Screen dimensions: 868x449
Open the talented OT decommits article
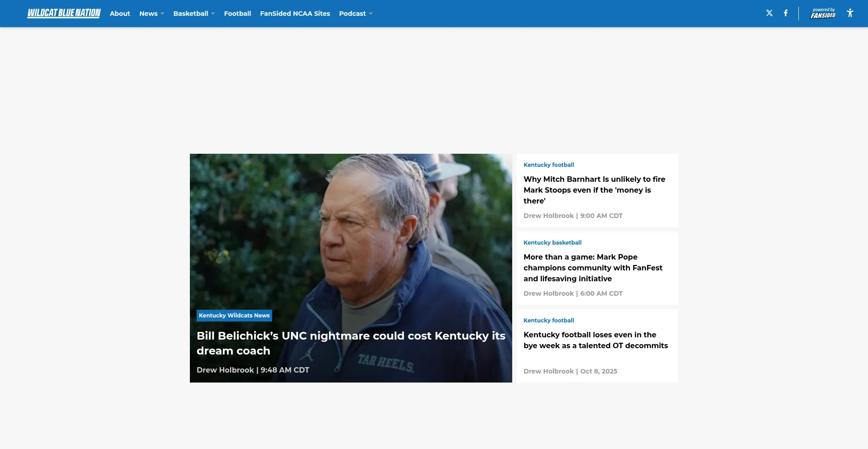[x=595, y=340]
